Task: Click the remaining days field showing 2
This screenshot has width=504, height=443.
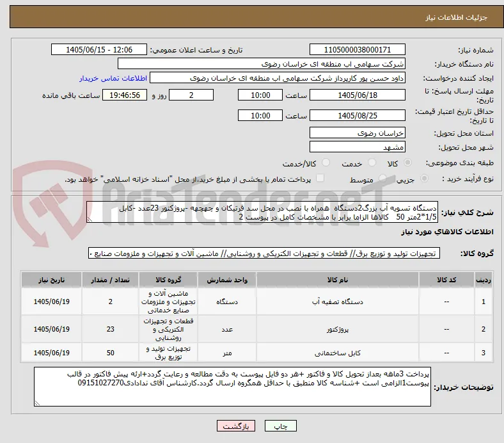Action: click(x=191, y=95)
